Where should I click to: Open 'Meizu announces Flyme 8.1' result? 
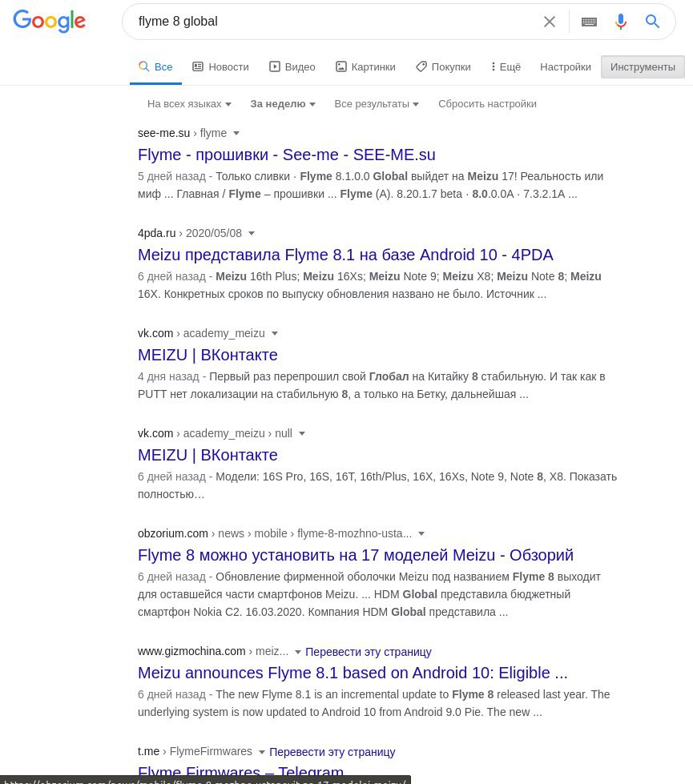point(353,673)
